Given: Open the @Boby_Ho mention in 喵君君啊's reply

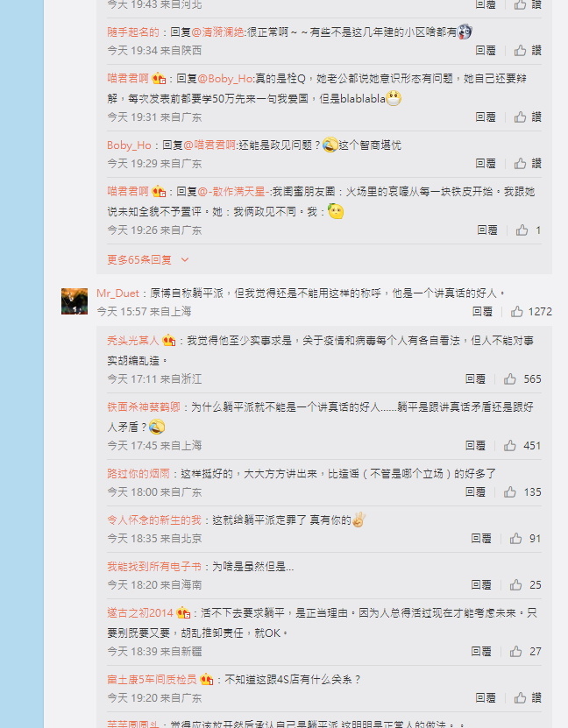Looking at the screenshot, I should tap(226, 79).
